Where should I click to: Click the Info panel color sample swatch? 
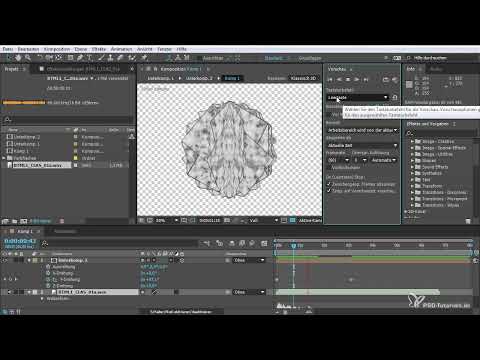[x=409, y=85]
